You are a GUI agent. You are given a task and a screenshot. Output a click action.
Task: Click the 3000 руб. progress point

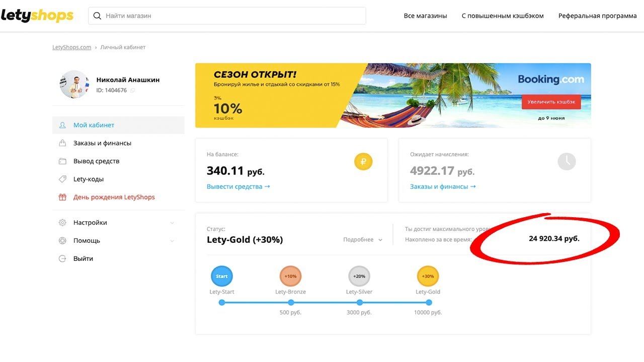pos(359,303)
